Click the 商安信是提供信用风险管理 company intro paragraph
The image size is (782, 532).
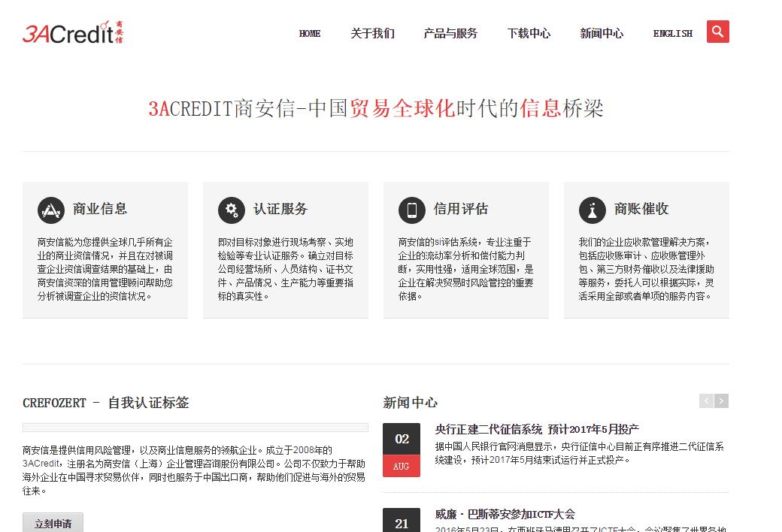194,470
